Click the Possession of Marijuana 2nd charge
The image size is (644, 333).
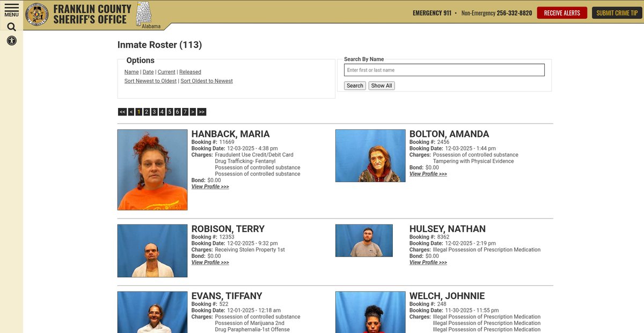coord(250,323)
